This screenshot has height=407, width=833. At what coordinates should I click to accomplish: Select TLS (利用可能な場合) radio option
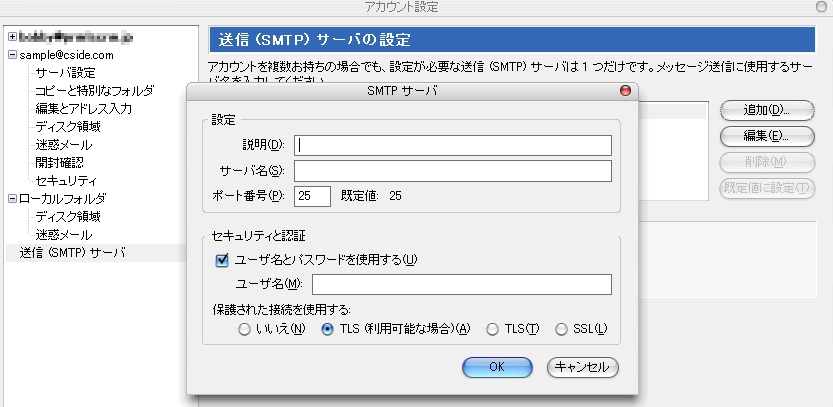coord(327,329)
